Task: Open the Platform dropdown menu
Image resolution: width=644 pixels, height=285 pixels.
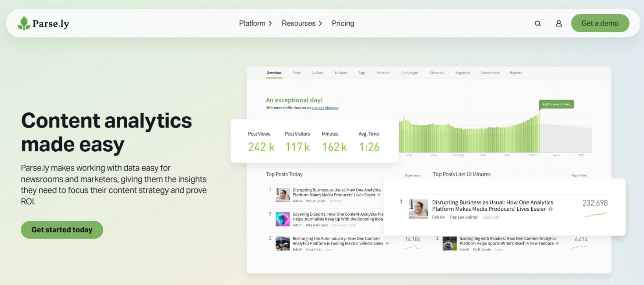Action: pyautogui.click(x=255, y=23)
